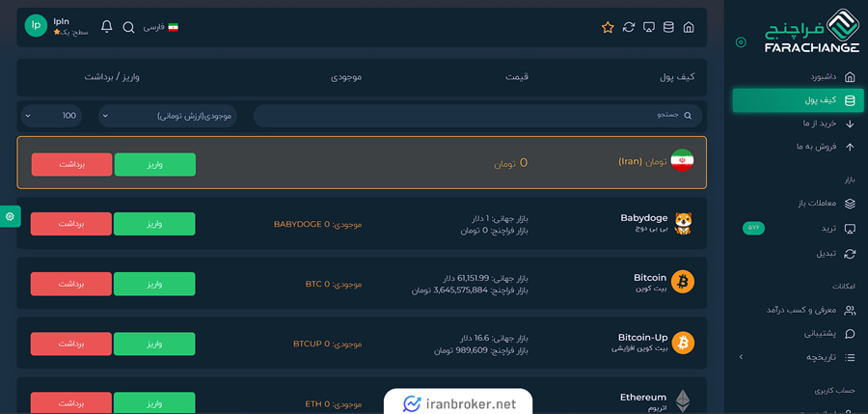
Task: Click the top bar search magnifier icon
Action: click(128, 27)
